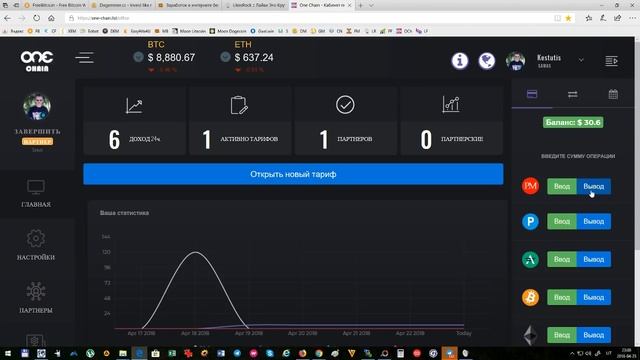Viewport: 640px width, 360px height.
Task: Open a new browser tab
Action: [x=360, y=5]
